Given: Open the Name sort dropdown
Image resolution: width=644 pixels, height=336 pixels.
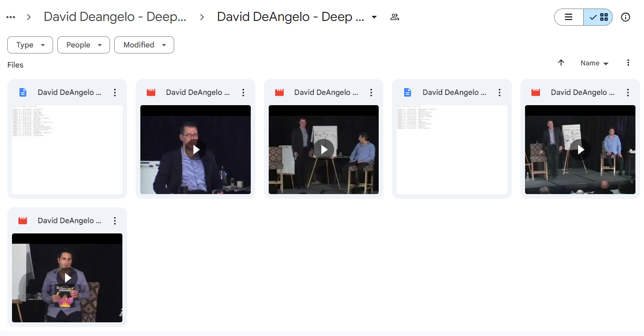Looking at the screenshot, I should 594,63.
